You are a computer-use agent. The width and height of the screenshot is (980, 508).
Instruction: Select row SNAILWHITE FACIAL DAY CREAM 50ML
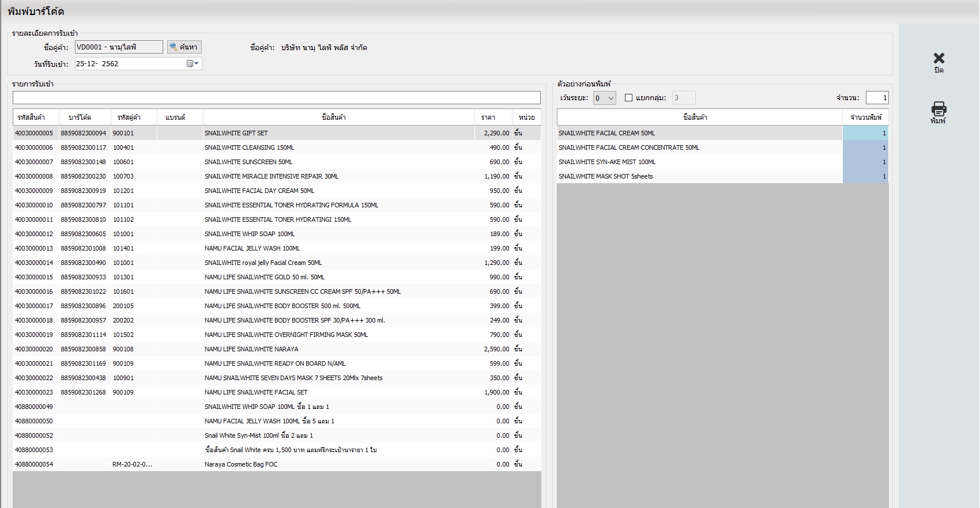277,191
